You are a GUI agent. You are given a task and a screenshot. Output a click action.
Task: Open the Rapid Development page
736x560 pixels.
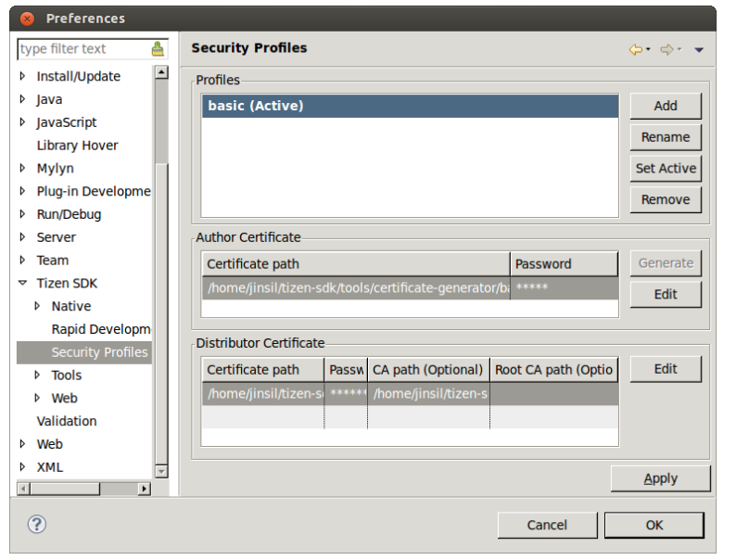pos(100,329)
